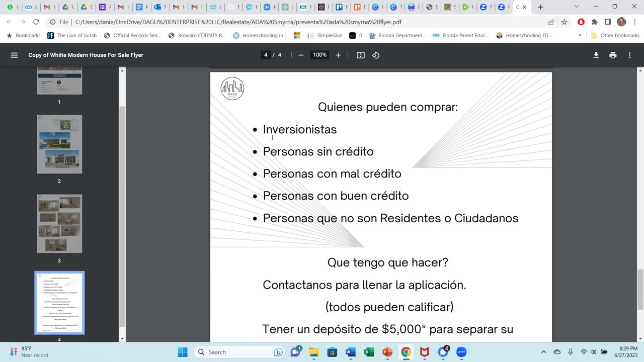Show hidden system tray icons
Screen dimensions: 644x362
tap(543, 352)
